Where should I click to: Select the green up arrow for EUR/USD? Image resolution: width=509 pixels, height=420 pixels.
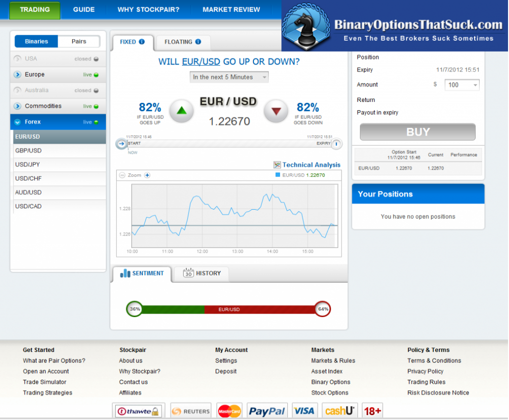181,110
